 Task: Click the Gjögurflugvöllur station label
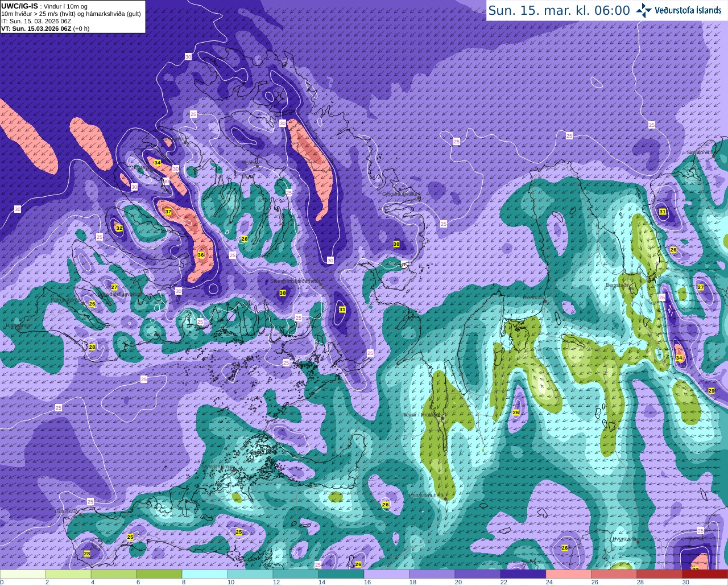(401, 194)
